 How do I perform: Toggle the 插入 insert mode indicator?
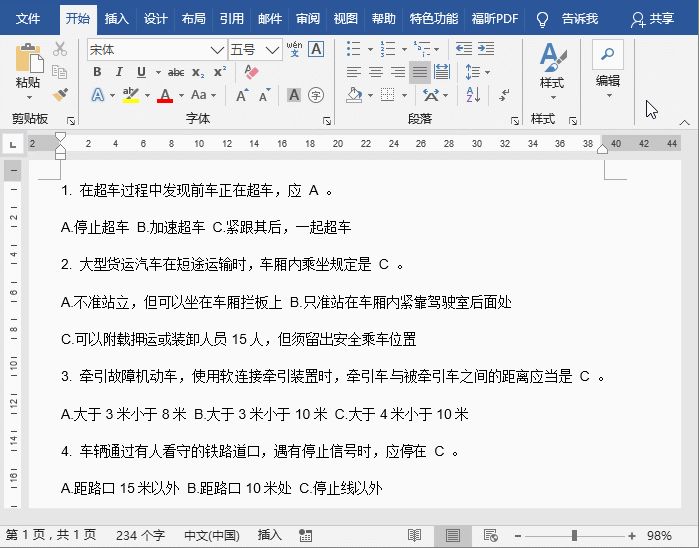coord(269,535)
